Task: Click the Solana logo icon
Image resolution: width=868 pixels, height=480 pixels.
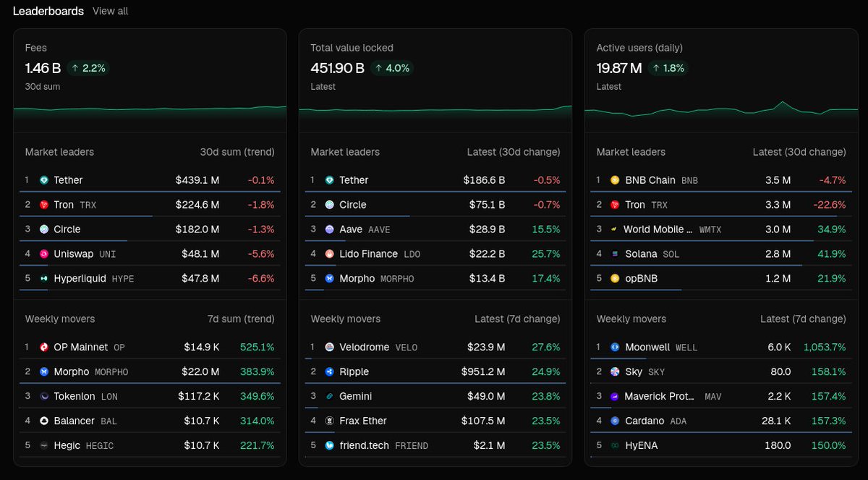Action: click(616, 254)
